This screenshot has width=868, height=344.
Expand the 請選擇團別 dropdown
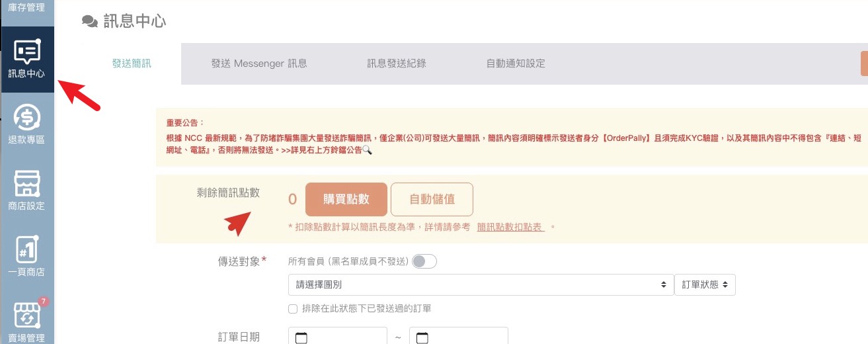(x=481, y=284)
